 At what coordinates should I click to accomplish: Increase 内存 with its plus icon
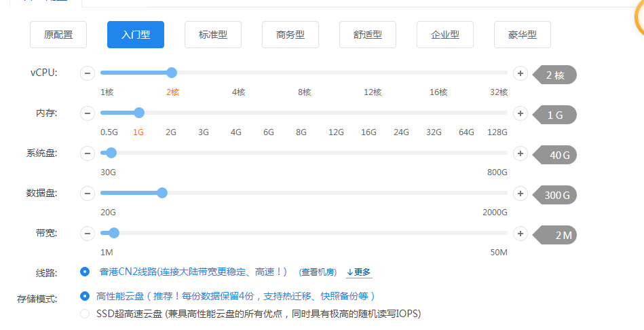tap(520, 113)
